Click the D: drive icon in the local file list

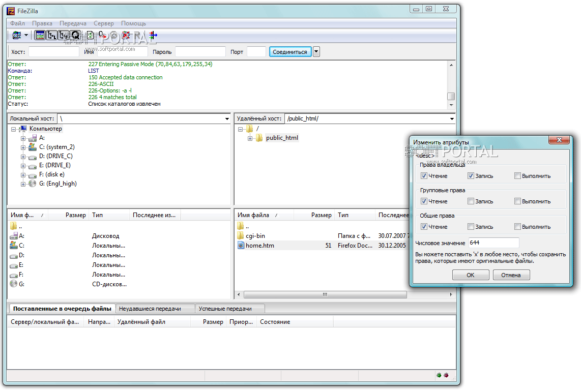click(14, 255)
